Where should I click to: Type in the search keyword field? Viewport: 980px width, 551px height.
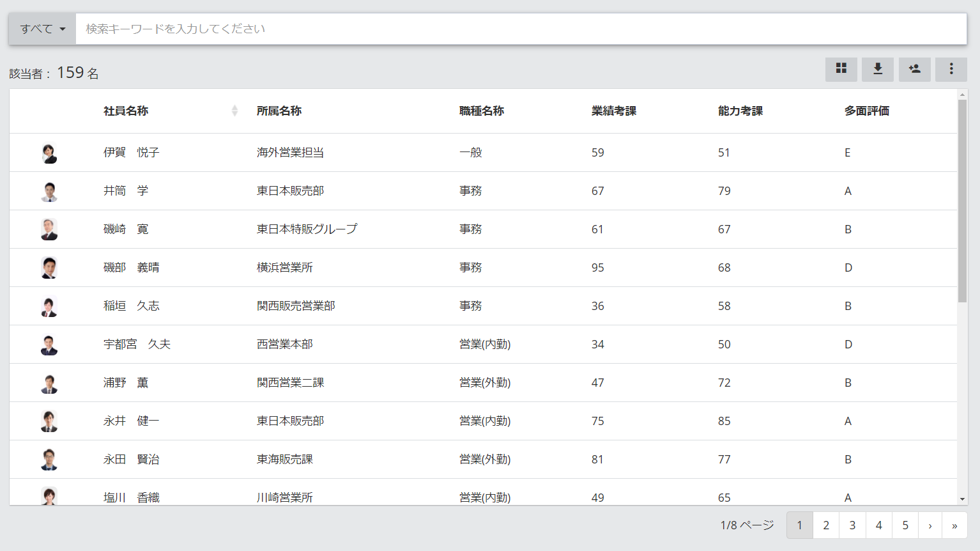coord(520,29)
